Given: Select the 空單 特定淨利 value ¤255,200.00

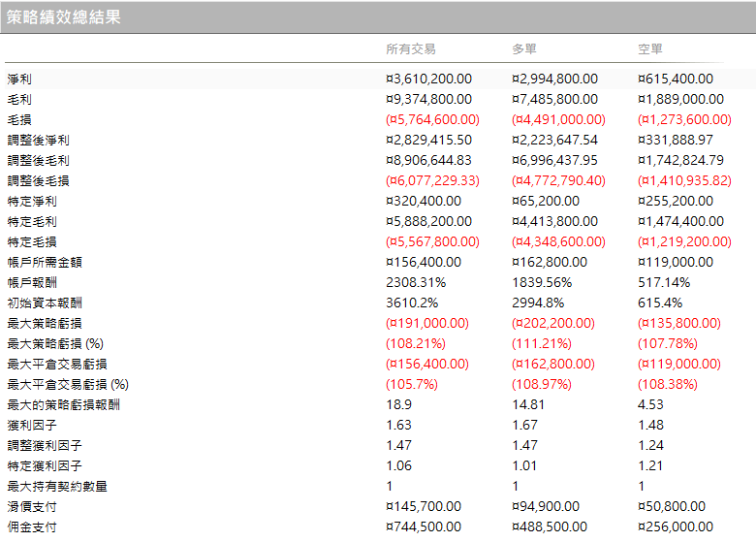Looking at the screenshot, I should pos(677,201).
